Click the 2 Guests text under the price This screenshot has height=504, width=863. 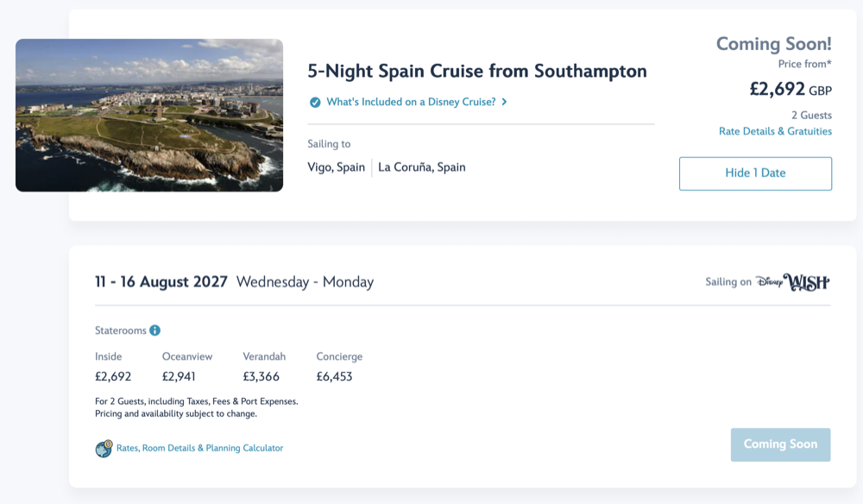coord(811,115)
